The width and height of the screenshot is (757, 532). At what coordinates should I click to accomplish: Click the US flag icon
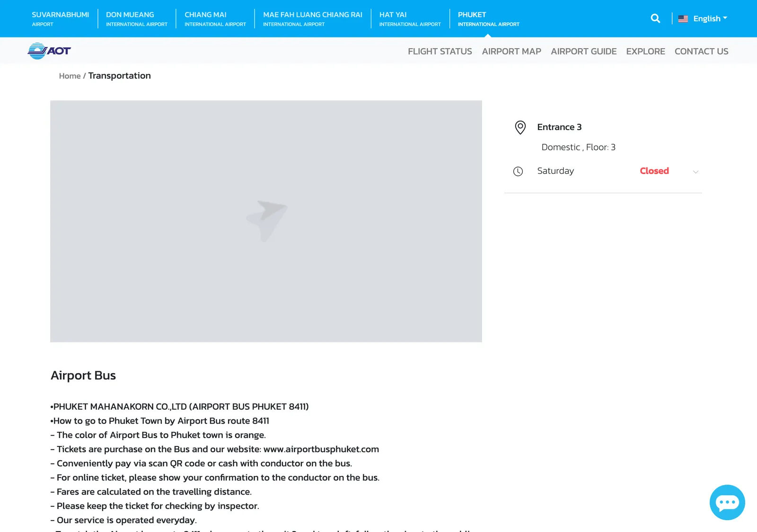point(683,19)
